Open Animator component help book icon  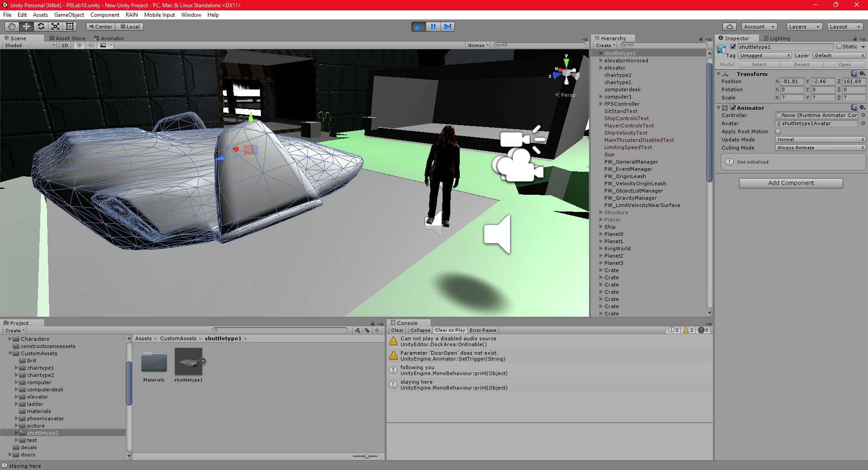[x=854, y=108]
